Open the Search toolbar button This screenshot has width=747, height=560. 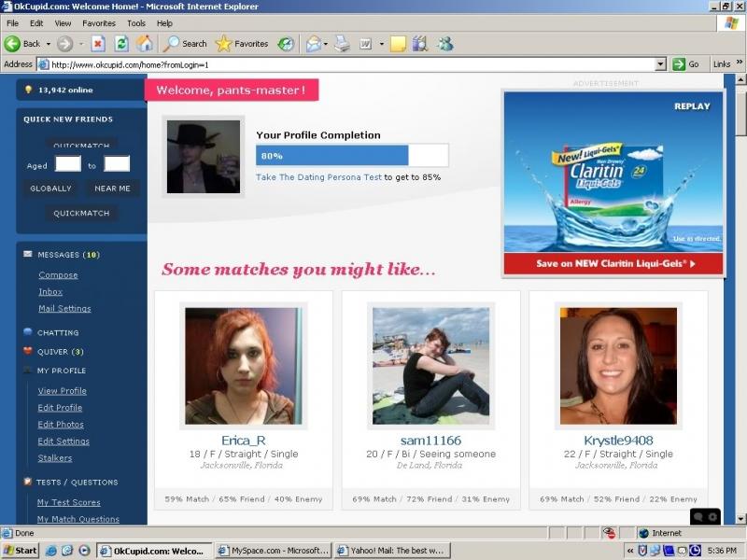pyautogui.click(x=185, y=44)
